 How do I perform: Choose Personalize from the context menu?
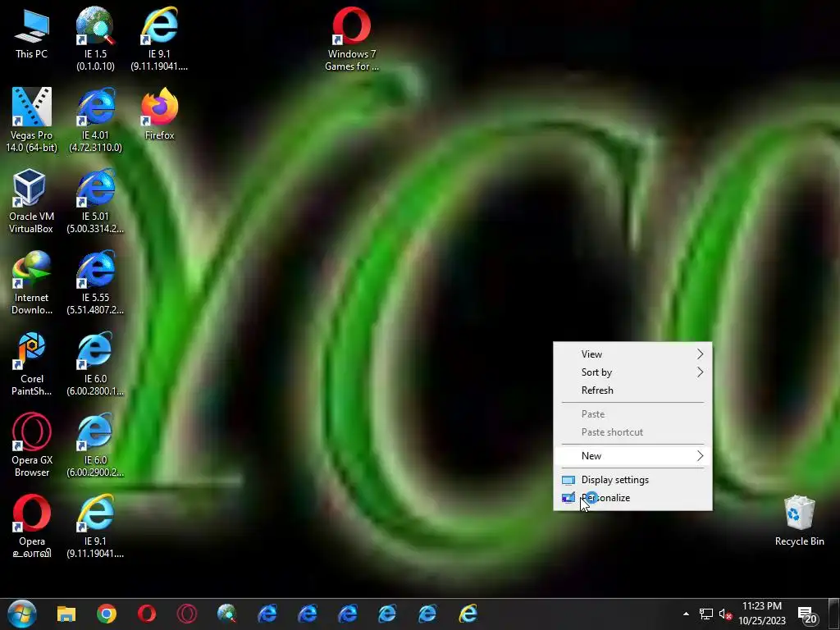(x=632, y=498)
